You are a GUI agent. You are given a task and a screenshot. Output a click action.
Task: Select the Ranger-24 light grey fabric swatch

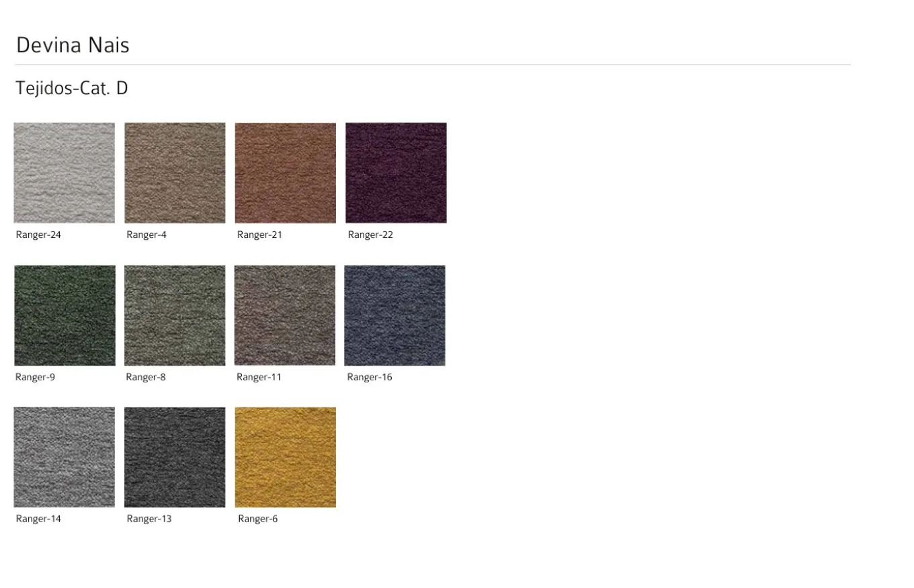[65, 173]
